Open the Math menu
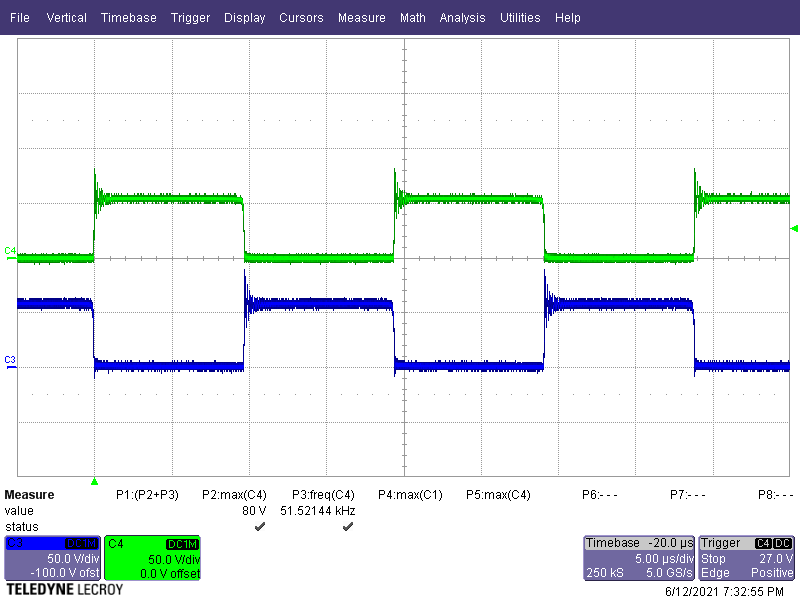Viewport: 800px width, 600px height. pos(413,18)
